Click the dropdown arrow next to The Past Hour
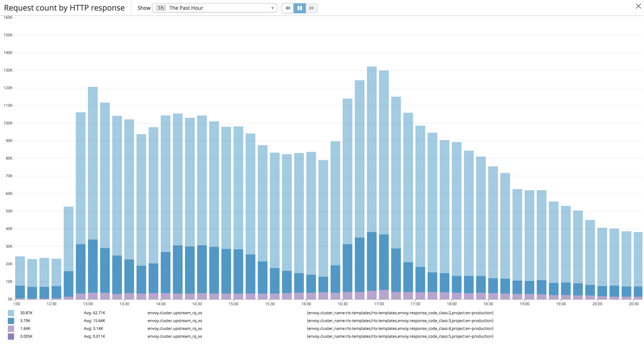Viewport: 644px width, 344px height. [272, 8]
